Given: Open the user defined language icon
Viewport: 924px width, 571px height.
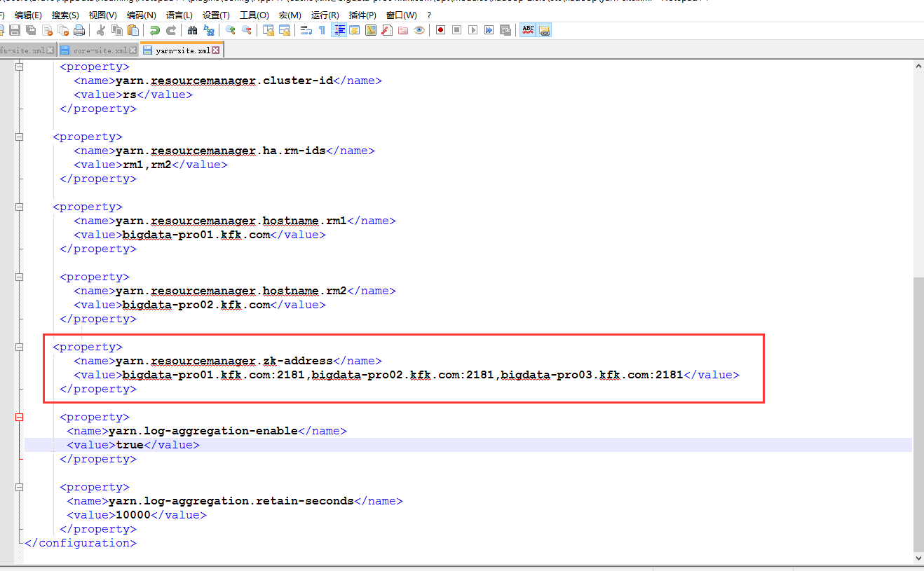Looking at the screenshot, I should click(x=355, y=30).
